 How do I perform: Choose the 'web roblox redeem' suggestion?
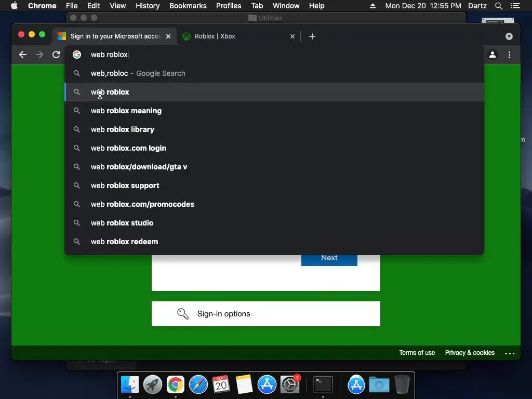274,241
